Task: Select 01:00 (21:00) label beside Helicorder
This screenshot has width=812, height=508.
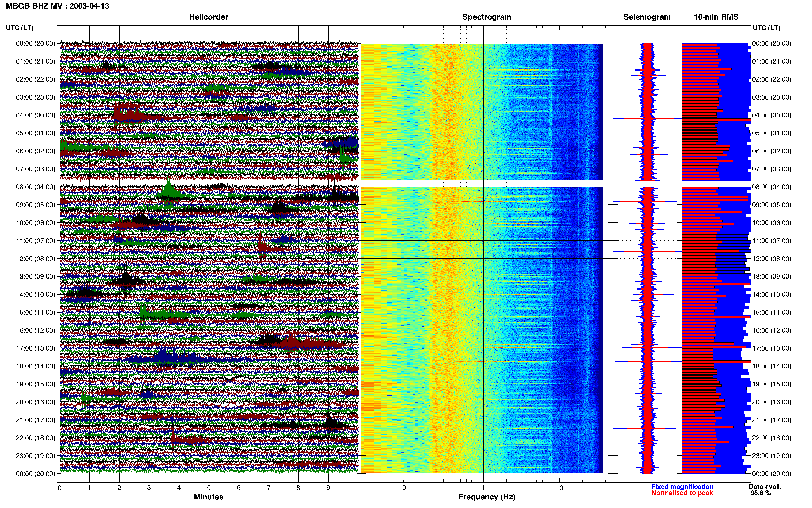Action: pos(36,61)
